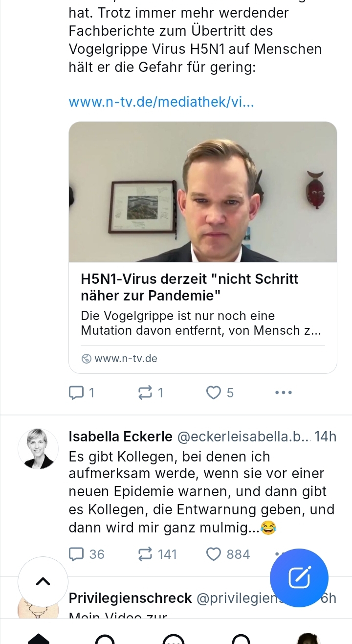This screenshot has height=644, width=352.
Task: Open the n-tv video preview thumbnail
Action: coord(202,192)
